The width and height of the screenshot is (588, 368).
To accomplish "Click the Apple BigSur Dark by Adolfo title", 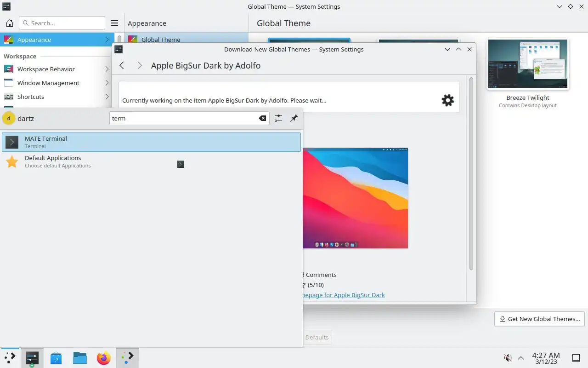I will tap(206, 65).
